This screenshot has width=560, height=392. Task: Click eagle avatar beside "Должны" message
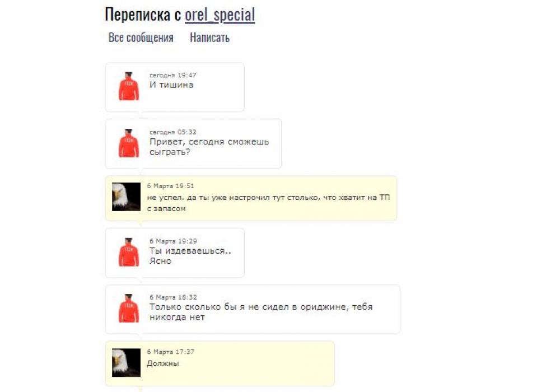coord(126,363)
